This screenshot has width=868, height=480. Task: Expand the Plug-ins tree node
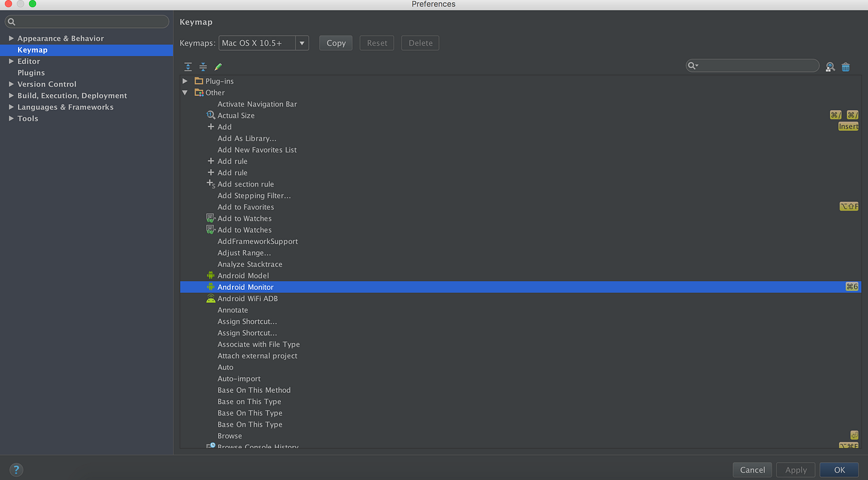(185, 81)
